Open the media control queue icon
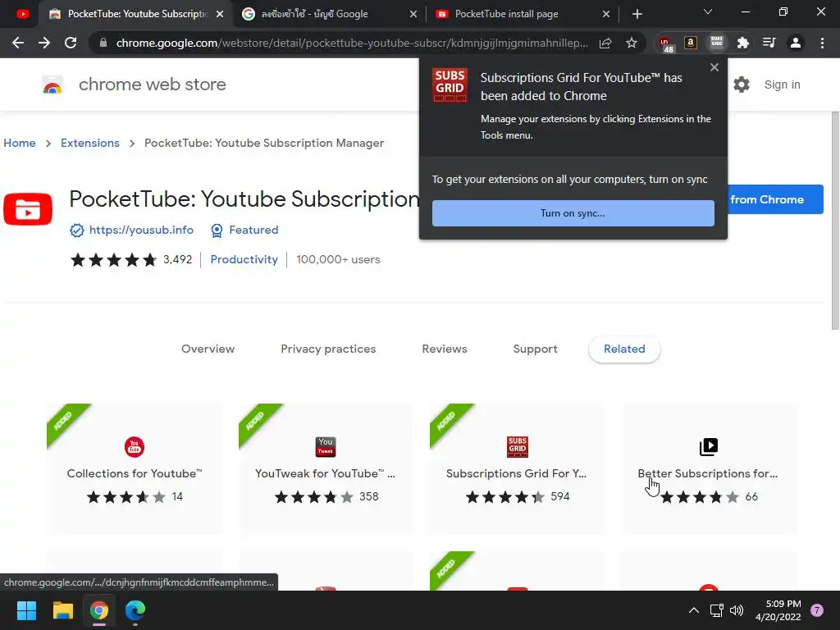 point(769,43)
